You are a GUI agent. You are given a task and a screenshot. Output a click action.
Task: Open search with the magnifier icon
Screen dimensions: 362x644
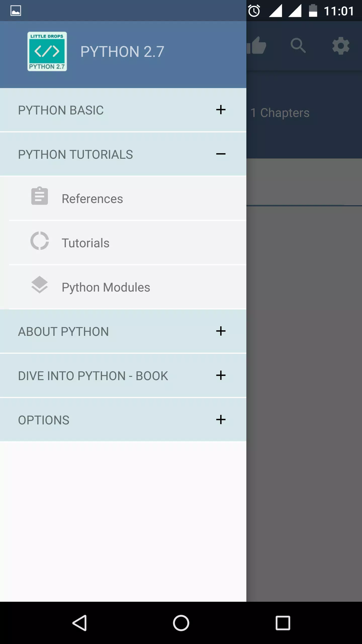point(298,46)
